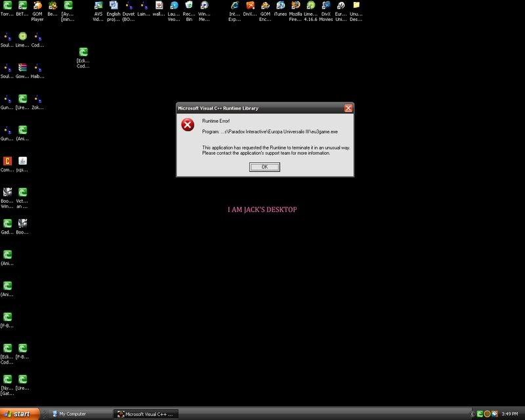The height and width of the screenshot is (420, 525).
Task: Open the DivX Movies shortcut
Action: pyautogui.click(x=325, y=11)
